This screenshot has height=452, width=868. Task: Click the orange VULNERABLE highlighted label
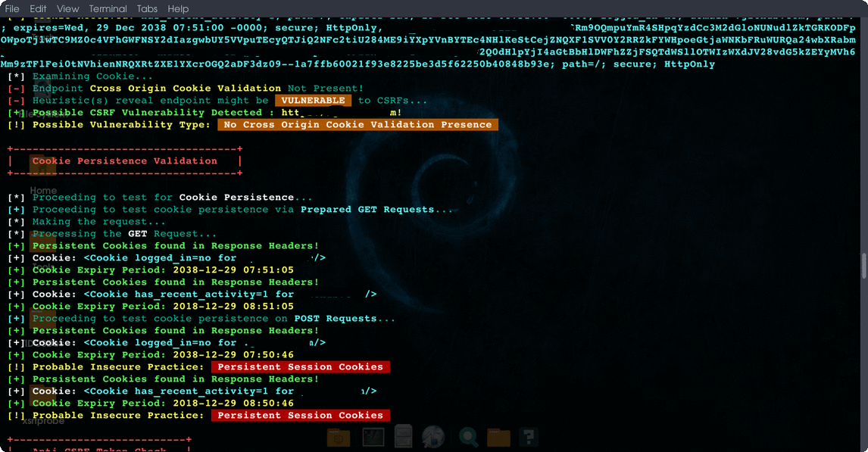click(313, 101)
